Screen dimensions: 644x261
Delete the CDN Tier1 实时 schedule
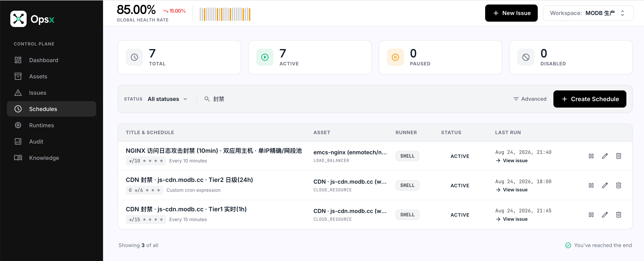pyautogui.click(x=618, y=214)
